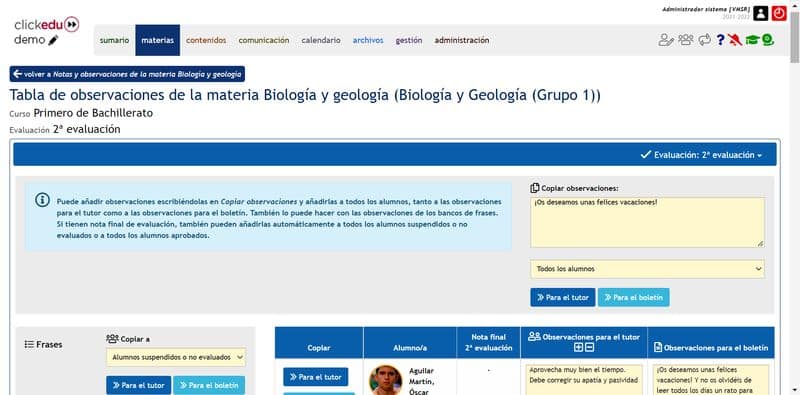Click minus icon under Observaciones para el tutor
The width and height of the screenshot is (800, 395).
589,348
